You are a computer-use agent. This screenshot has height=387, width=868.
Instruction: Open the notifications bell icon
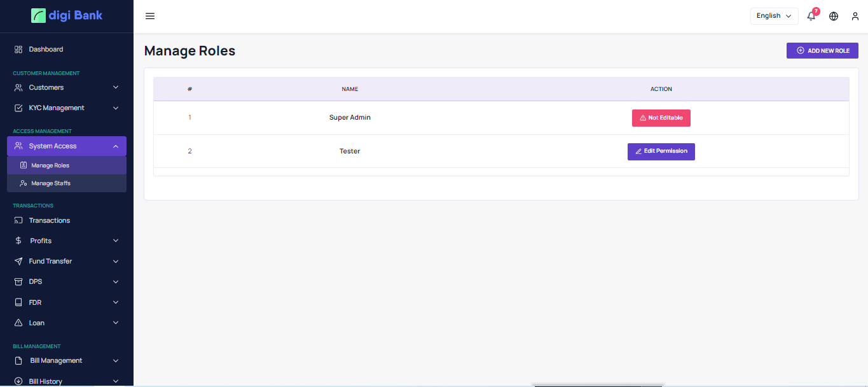pyautogui.click(x=811, y=17)
